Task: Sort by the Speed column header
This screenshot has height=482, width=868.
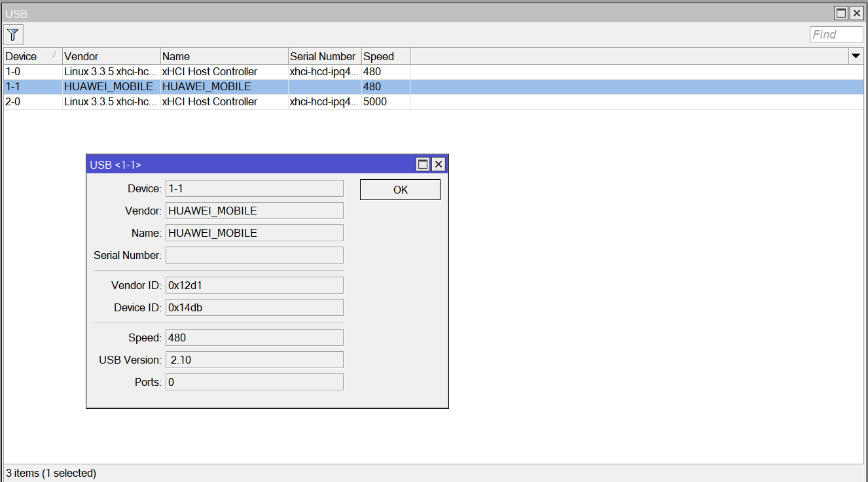Action: tap(386, 56)
